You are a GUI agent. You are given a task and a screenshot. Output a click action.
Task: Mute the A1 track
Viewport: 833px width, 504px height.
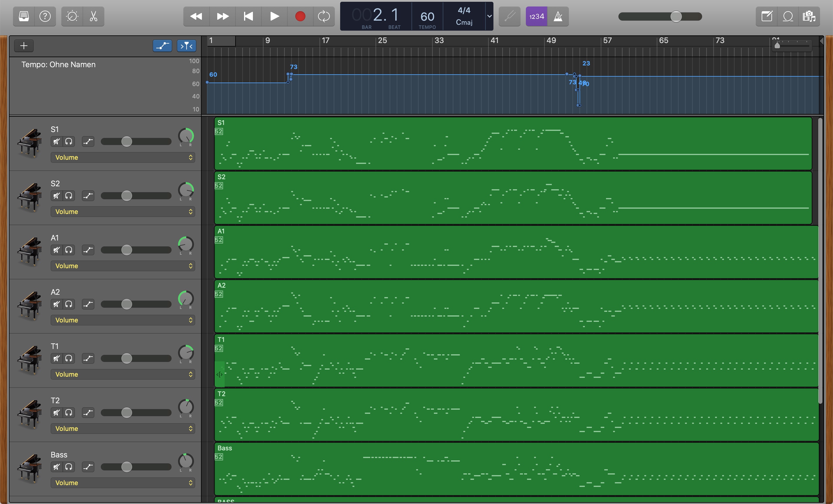point(57,250)
